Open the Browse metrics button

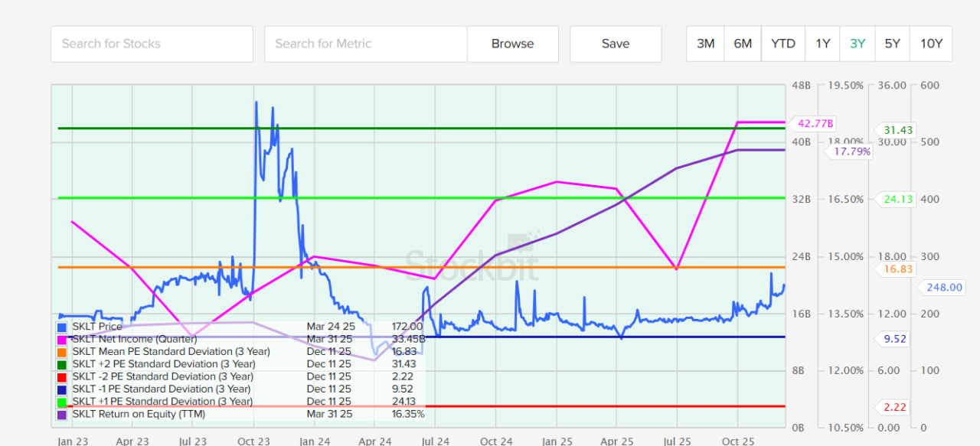513,44
